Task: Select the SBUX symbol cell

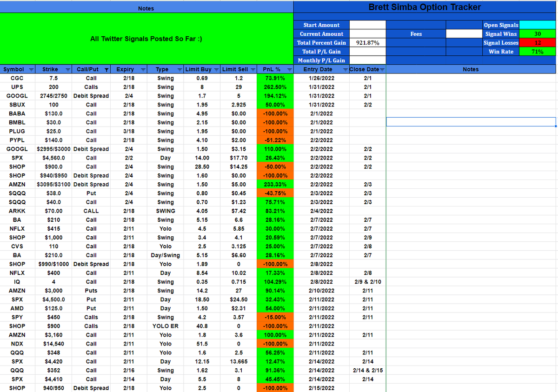Action: click(17, 105)
